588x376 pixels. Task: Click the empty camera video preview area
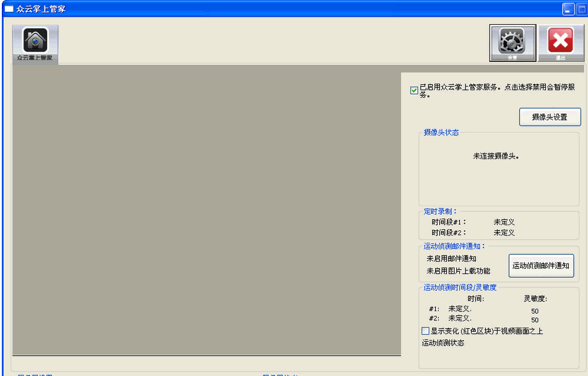coord(207,210)
